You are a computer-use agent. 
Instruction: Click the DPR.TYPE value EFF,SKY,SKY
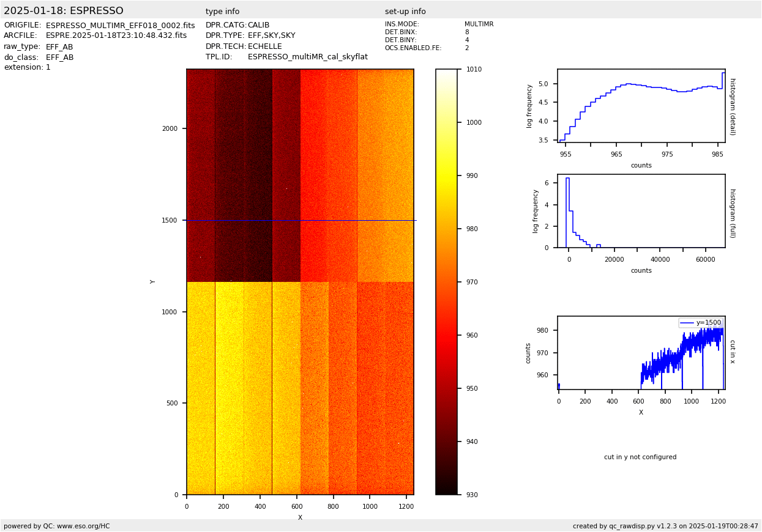coord(271,36)
